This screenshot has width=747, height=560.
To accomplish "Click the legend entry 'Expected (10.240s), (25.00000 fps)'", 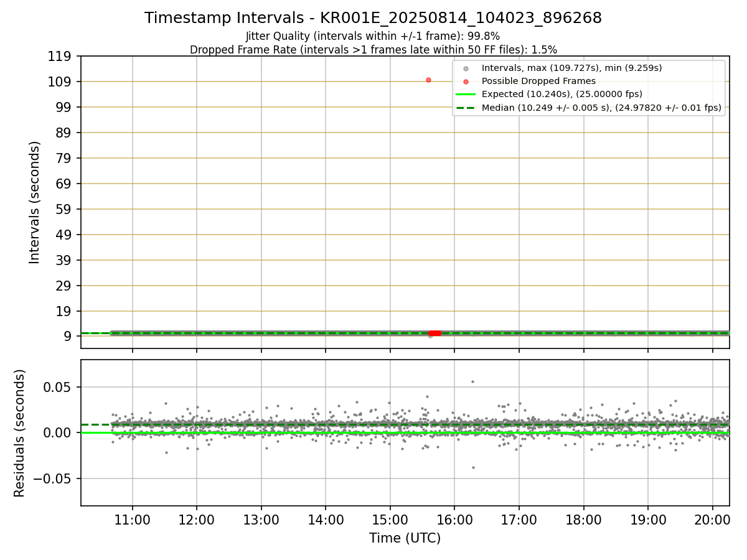I will tap(561, 95).
